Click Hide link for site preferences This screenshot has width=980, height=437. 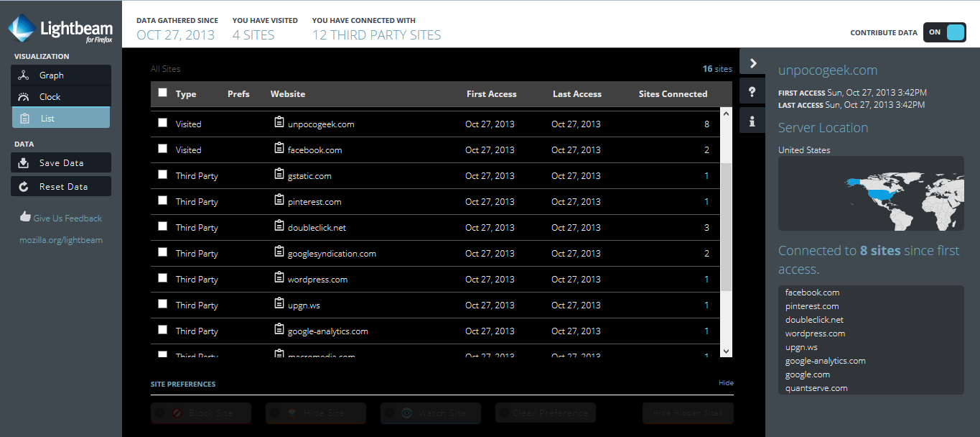726,383
